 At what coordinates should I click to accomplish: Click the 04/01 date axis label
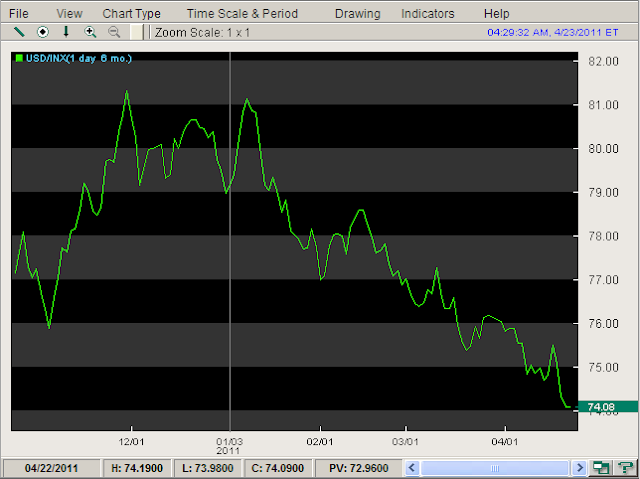click(505, 441)
